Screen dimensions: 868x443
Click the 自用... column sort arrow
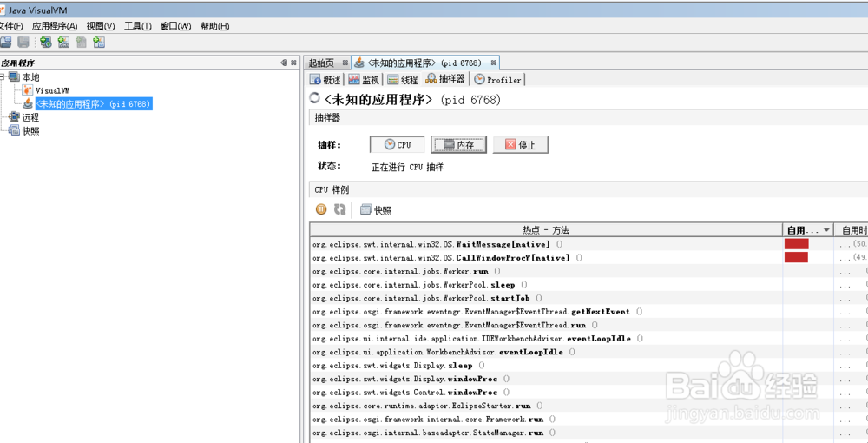coord(827,230)
